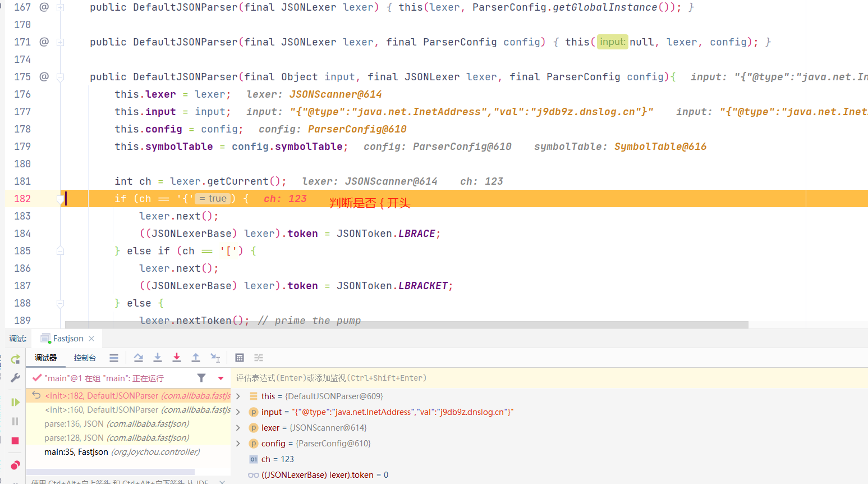View breakpoints with the red circles icon
868x484 pixels.
click(x=15, y=465)
